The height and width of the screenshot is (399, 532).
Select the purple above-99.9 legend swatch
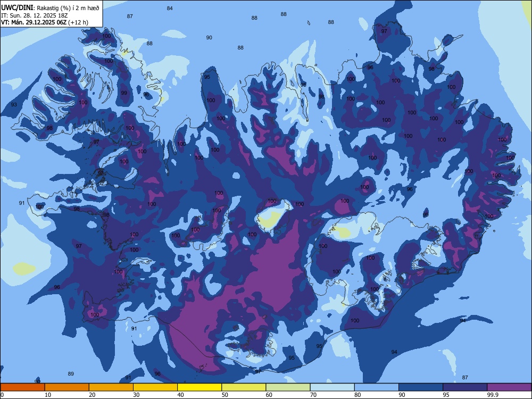509,387
